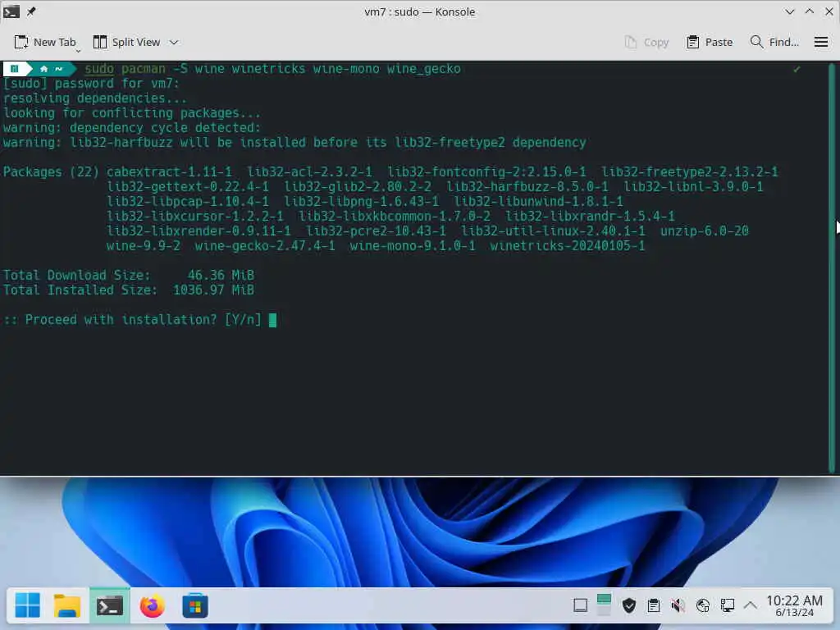
Task: Click the Konsole terminal taskbar icon
Action: click(110, 606)
